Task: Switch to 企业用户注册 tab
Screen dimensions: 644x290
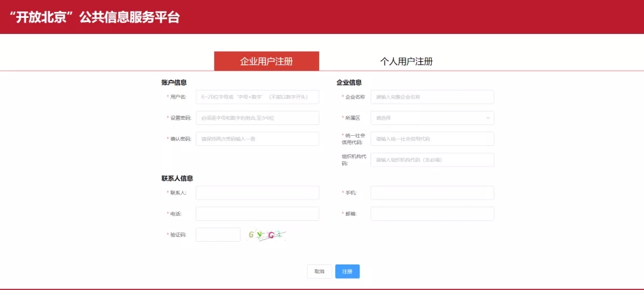Action: point(267,61)
